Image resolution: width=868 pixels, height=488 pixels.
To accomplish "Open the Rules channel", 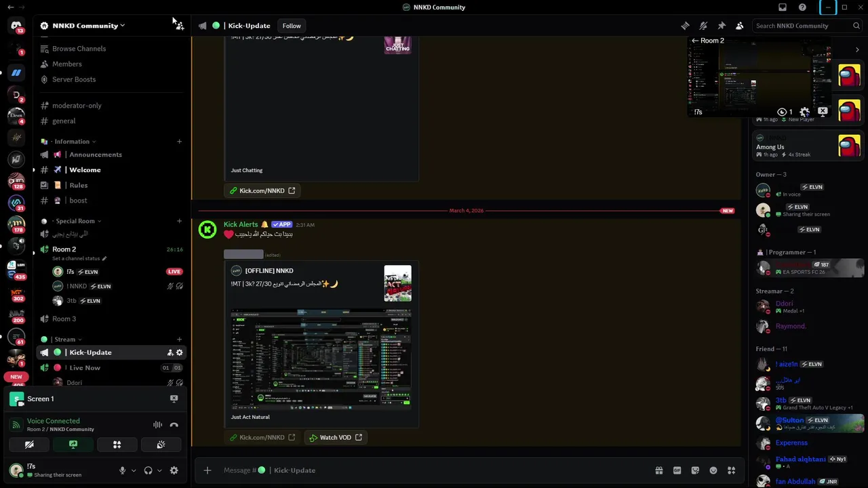I will [x=78, y=185].
